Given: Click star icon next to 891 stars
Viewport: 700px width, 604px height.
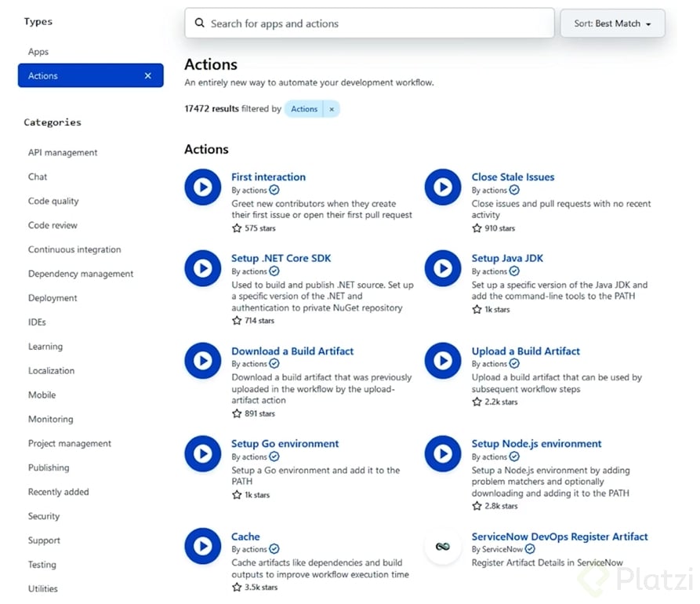Looking at the screenshot, I should click(x=237, y=413).
